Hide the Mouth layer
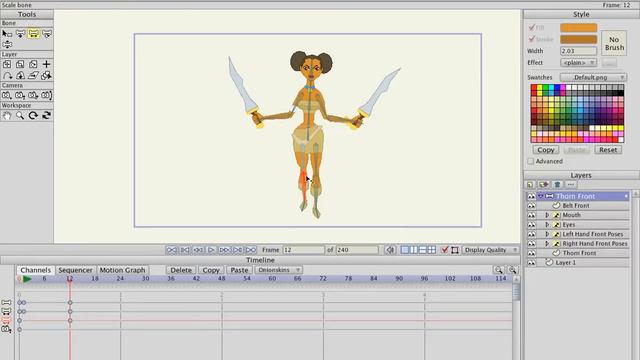640x360 pixels. 531,215
